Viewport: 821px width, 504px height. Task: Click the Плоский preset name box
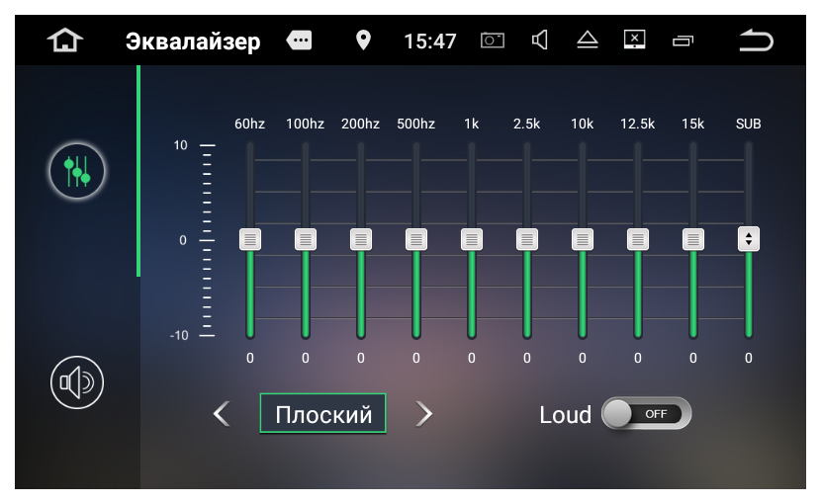click(322, 414)
